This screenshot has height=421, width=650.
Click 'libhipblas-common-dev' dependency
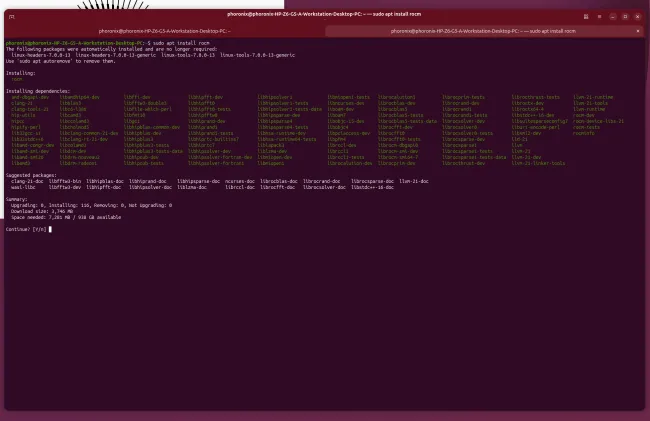click(152, 127)
